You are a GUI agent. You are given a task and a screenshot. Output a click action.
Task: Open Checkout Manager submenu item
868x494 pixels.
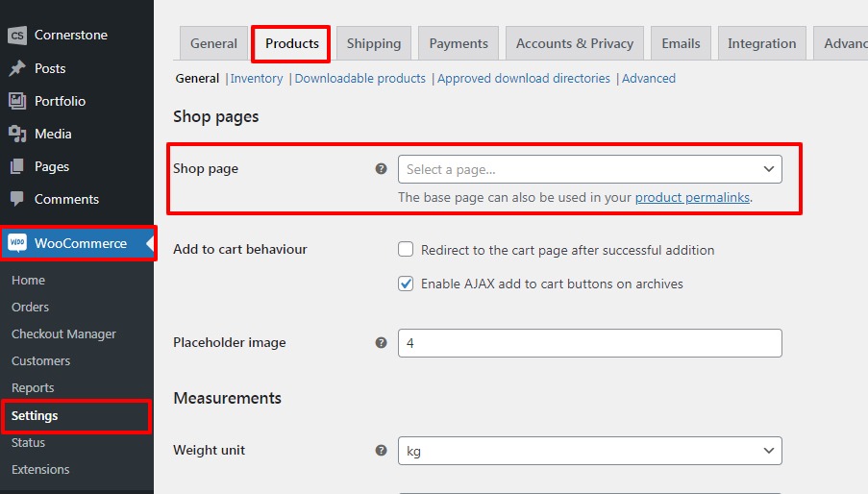pos(63,334)
